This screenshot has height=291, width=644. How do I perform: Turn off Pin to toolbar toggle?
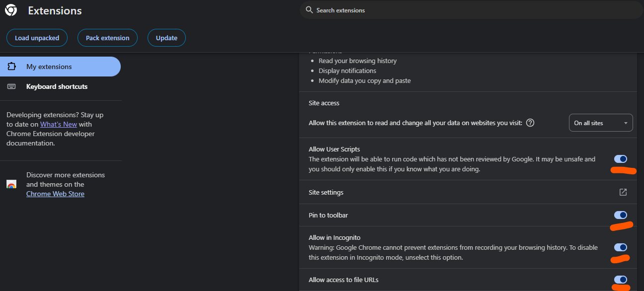pyautogui.click(x=621, y=215)
